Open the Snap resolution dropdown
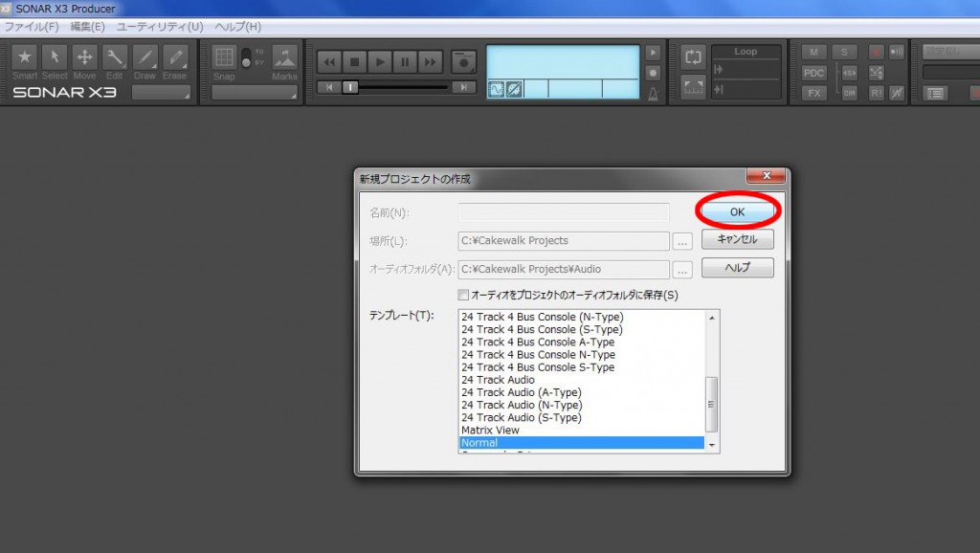The height and width of the screenshot is (553, 980). (255, 93)
